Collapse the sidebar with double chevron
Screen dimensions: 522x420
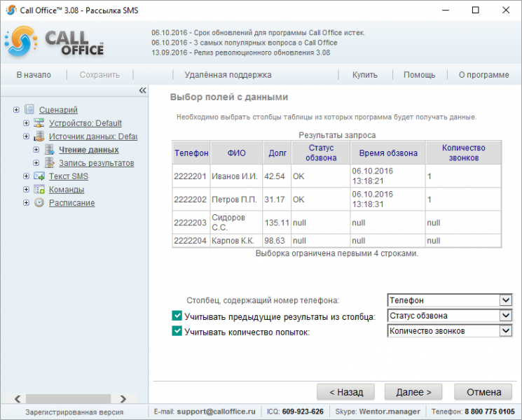pyautogui.click(x=142, y=90)
